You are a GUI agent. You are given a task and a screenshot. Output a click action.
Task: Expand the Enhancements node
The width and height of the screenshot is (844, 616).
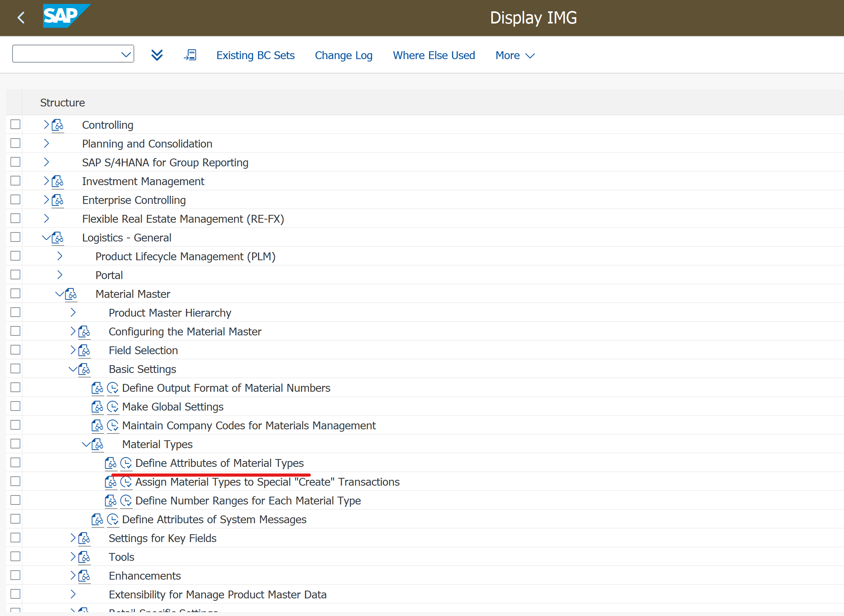click(73, 575)
